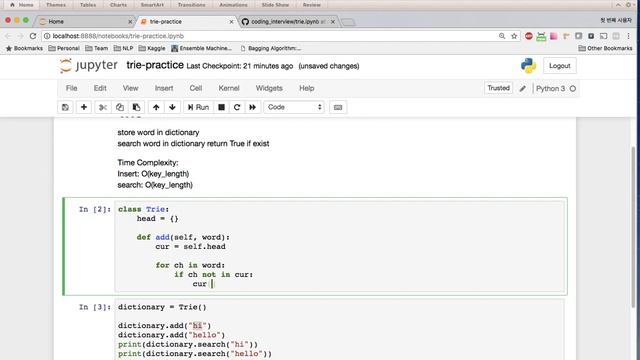This screenshot has width=640, height=360.
Task: Click the green extension icon in toolbar
Action: point(541,36)
